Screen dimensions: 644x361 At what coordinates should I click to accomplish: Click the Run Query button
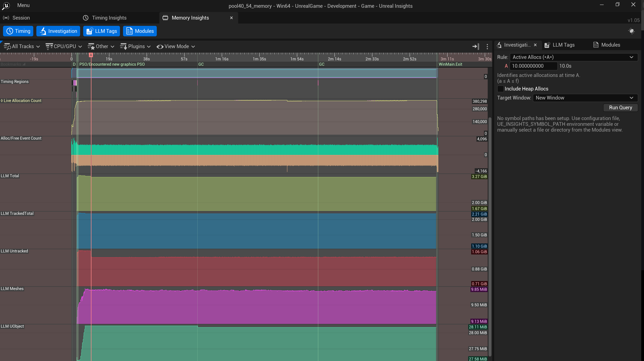click(x=620, y=108)
